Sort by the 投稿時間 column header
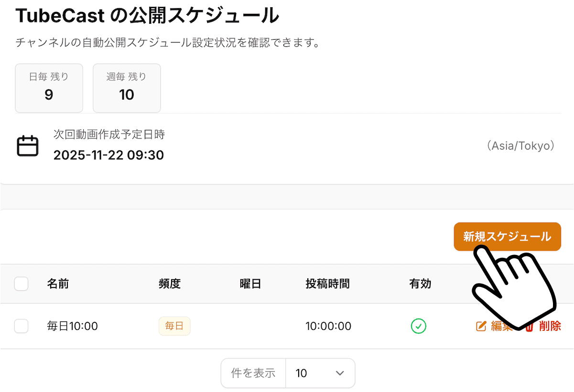Image resolution: width=574 pixels, height=392 pixels. [328, 283]
